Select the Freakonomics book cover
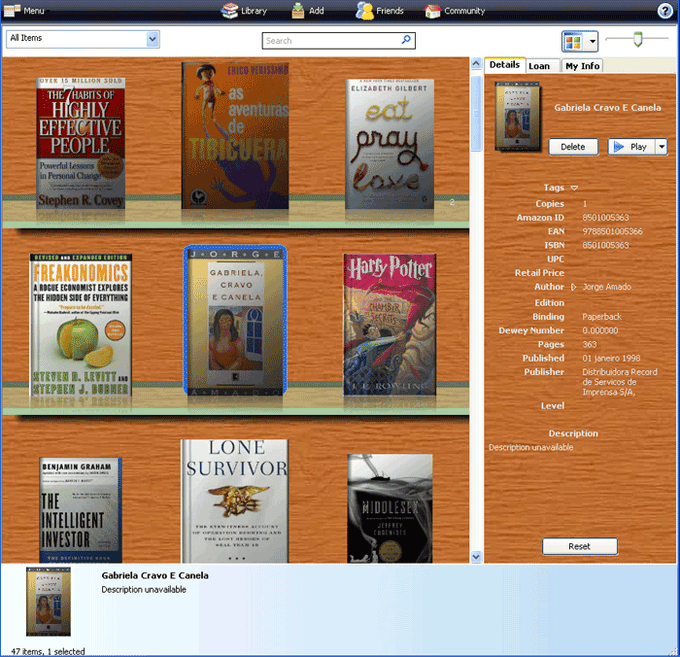 point(81,324)
